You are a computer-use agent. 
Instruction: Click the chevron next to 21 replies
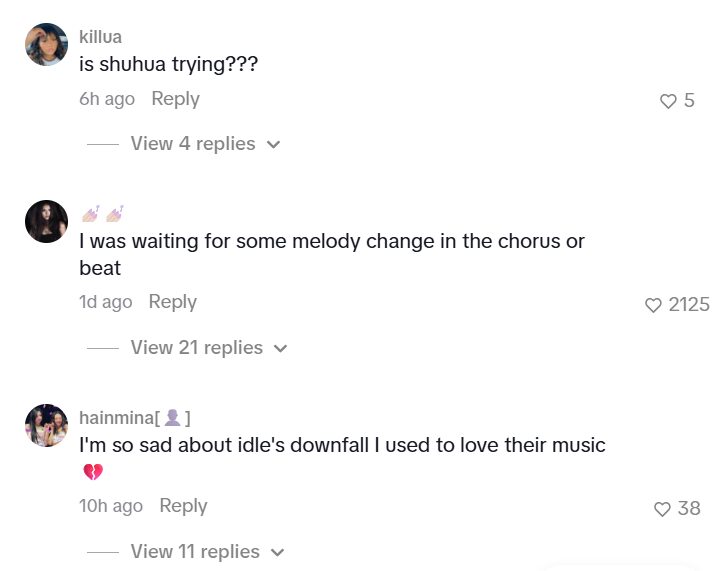pyautogui.click(x=280, y=349)
